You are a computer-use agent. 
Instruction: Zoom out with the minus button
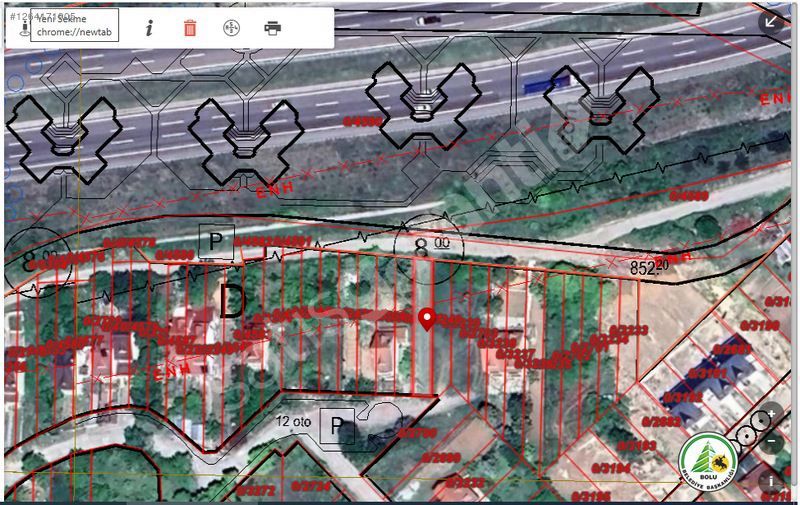(771, 441)
